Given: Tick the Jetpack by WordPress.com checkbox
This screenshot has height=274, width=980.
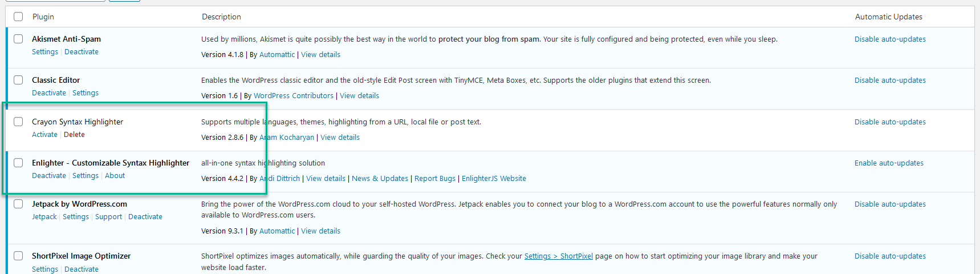Looking at the screenshot, I should (x=18, y=204).
